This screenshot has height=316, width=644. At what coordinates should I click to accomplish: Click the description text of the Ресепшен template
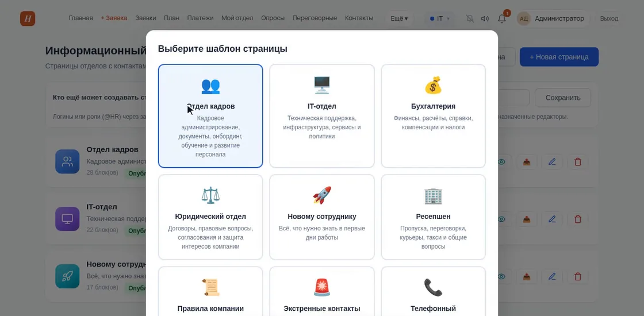coord(434,238)
